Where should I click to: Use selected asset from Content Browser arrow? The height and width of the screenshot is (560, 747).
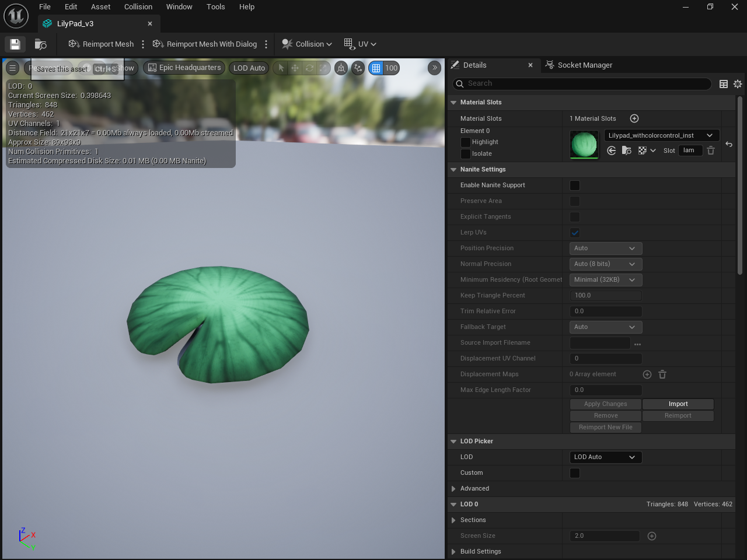coord(611,150)
